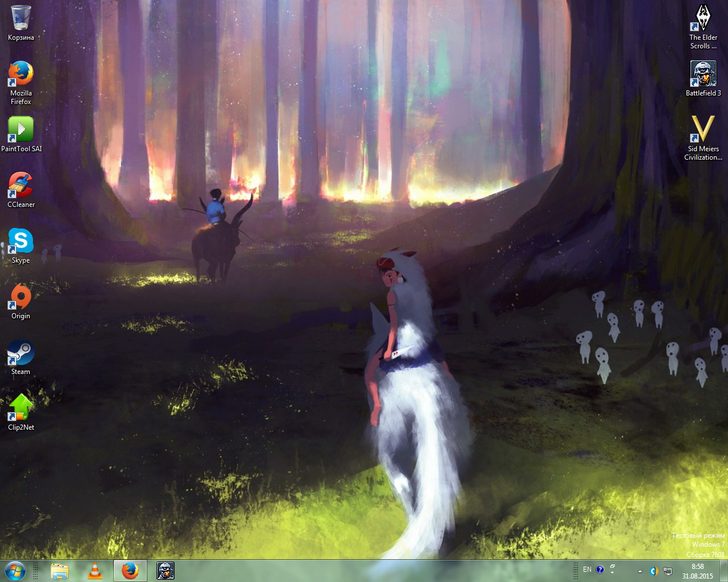
Task: Select the PaintTool SAI desktop shortcut
Action: coord(21,135)
